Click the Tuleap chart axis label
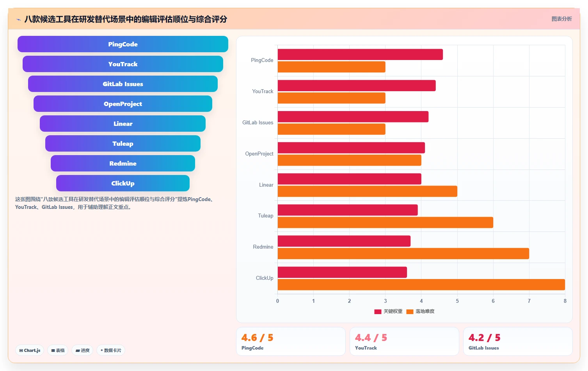This screenshot has width=588, height=371. click(x=265, y=216)
